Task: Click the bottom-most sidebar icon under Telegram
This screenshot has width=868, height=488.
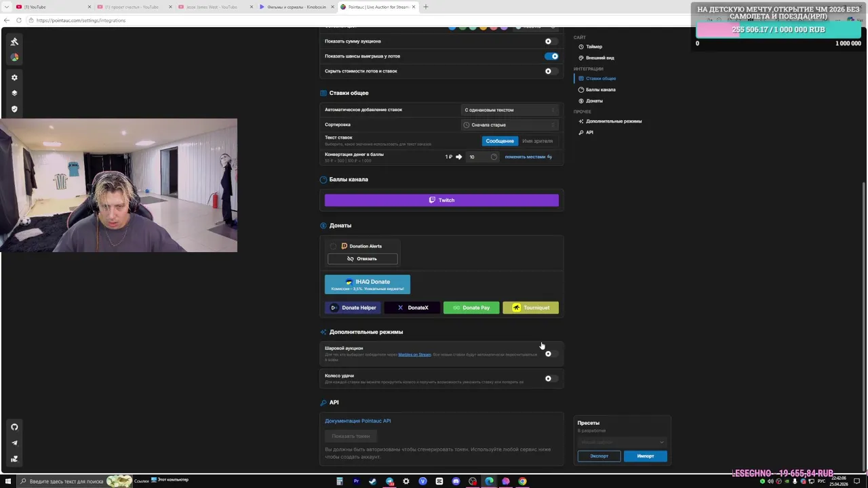Action: 14,459
